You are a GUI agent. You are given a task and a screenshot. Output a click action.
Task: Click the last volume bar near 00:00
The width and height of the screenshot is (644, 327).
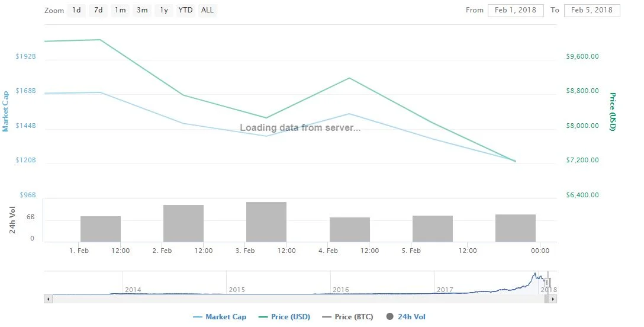click(x=516, y=228)
